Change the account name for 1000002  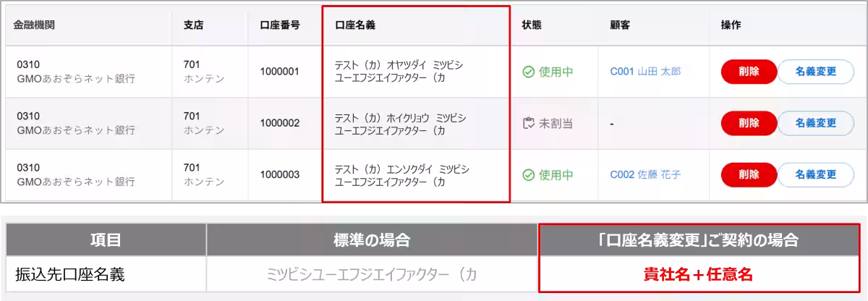pyautogui.click(x=815, y=123)
